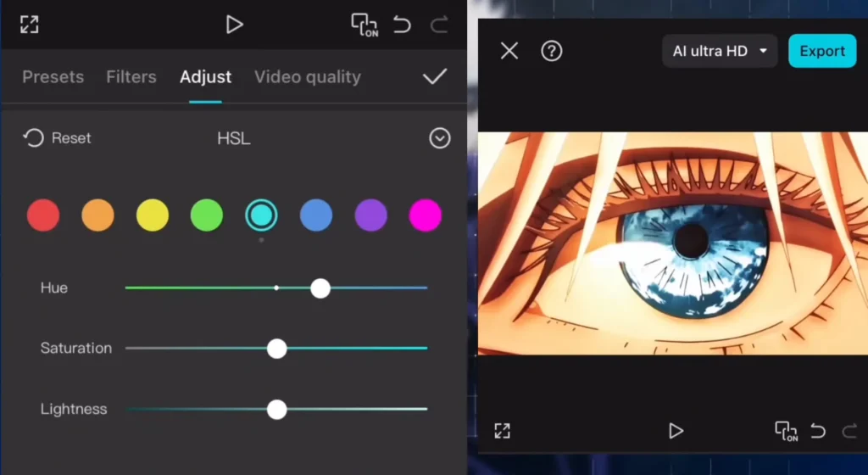Viewport: 868px width, 475px height.
Task: Reset the HSL adjustments
Action: coord(57,138)
